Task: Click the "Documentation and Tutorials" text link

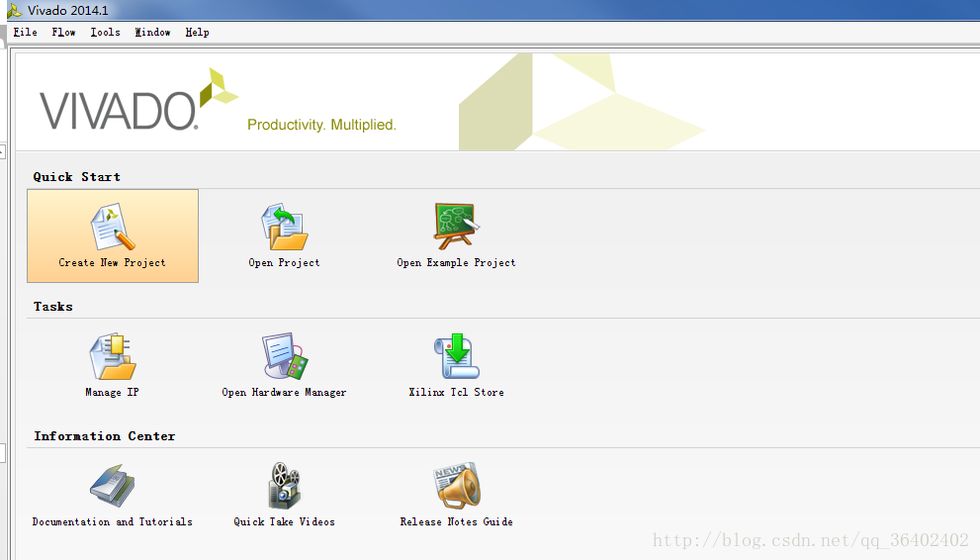Action: click(113, 521)
